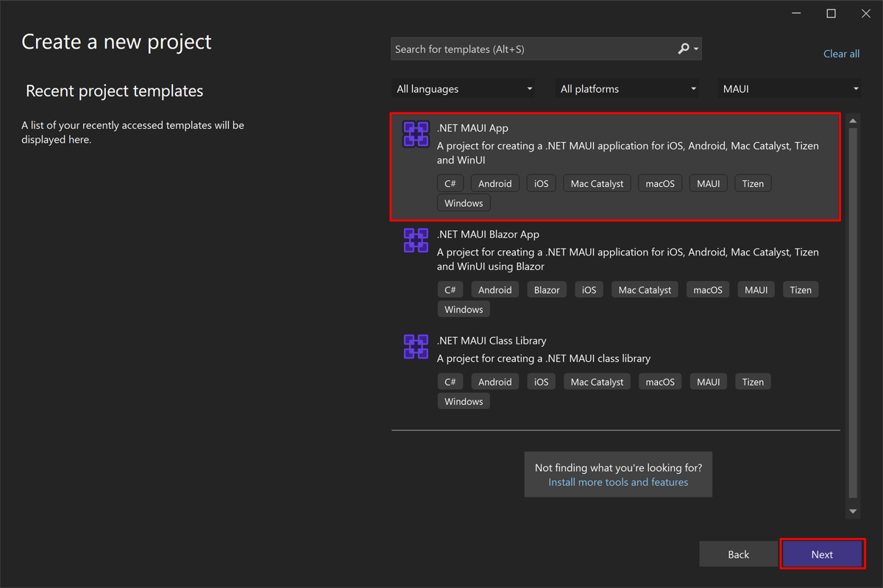The height and width of the screenshot is (588, 883).
Task: Click the Next button
Action: 822,554
